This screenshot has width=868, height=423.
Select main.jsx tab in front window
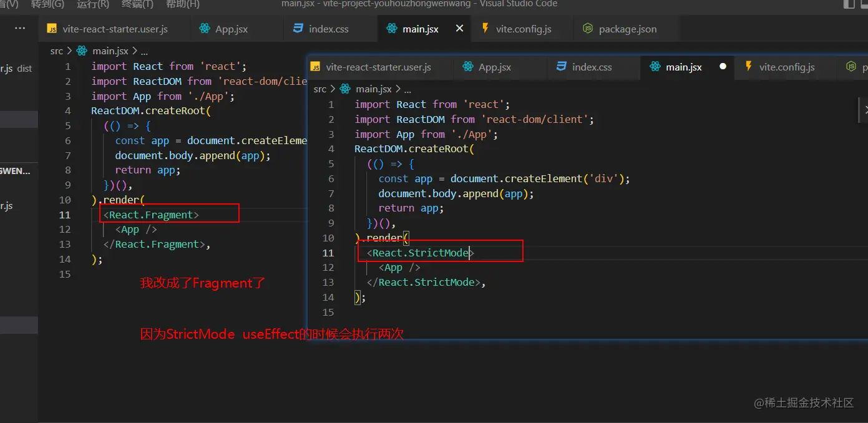point(683,67)
